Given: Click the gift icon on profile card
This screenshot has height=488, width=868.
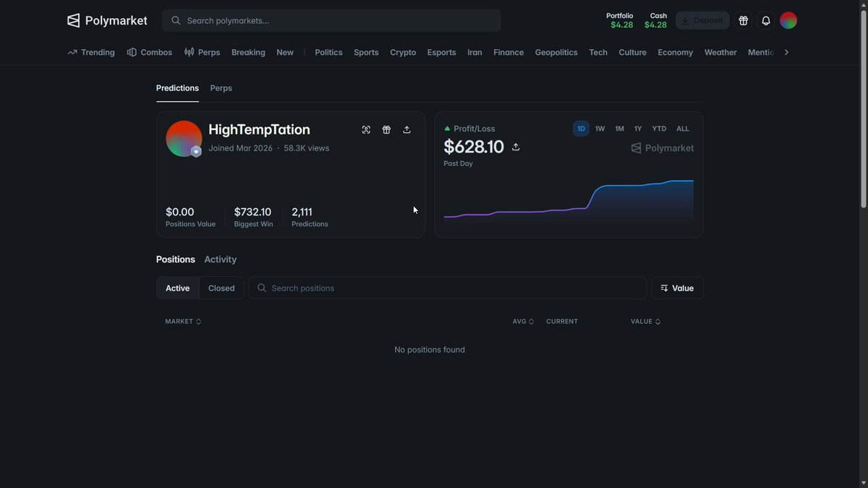Looking at the screenshot, I should click(386, 129).
